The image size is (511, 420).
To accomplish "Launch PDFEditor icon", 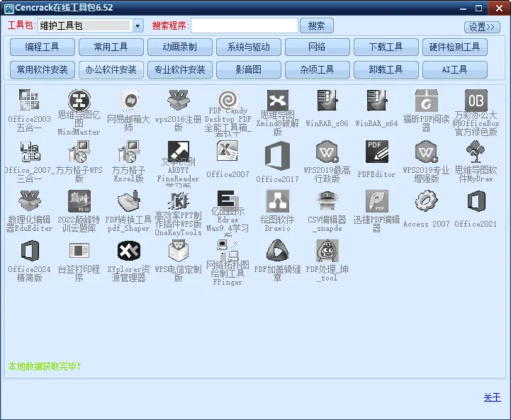I will click(x=376, y=151).
